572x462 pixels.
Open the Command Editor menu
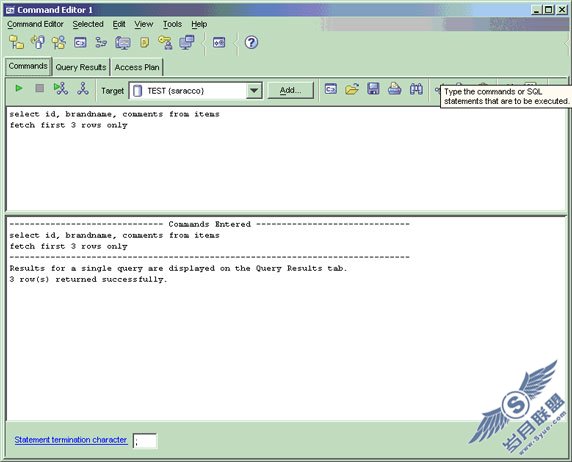[35, 24]
